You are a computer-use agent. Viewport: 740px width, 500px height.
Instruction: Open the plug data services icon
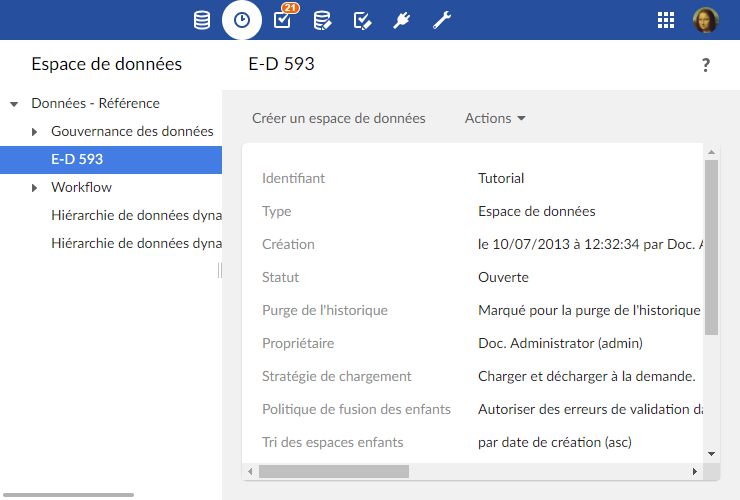402,20
